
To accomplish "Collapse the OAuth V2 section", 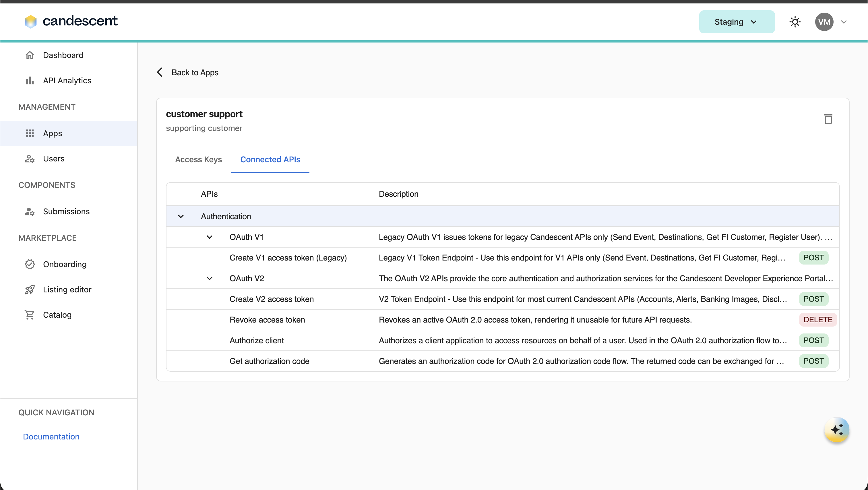I will (x=210, y=279).
